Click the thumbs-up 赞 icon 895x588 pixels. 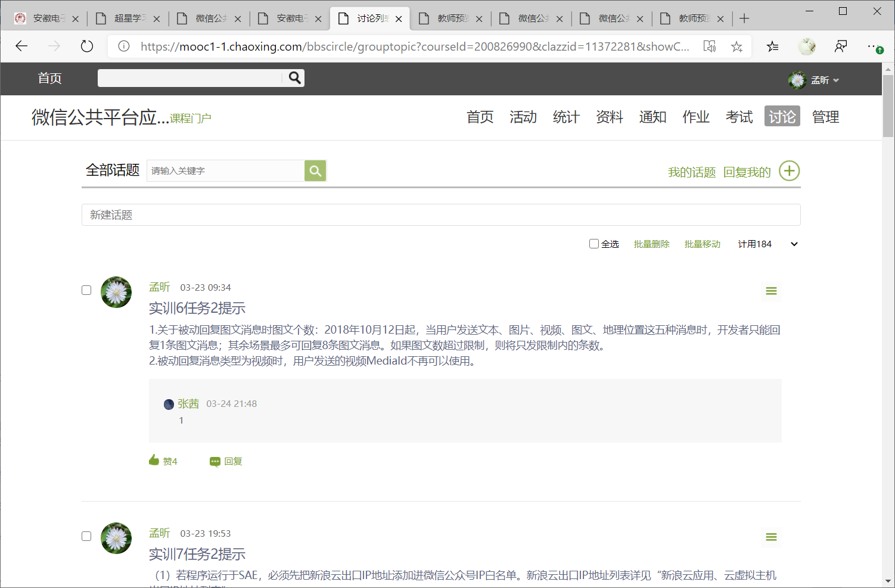click(154, 461)
